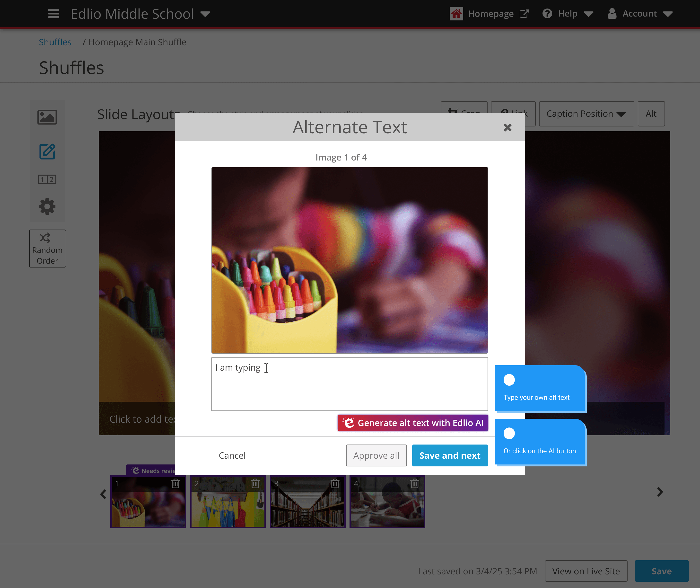
Task: Click Generate alt text with Edlio AI
Action: (413, 423)
